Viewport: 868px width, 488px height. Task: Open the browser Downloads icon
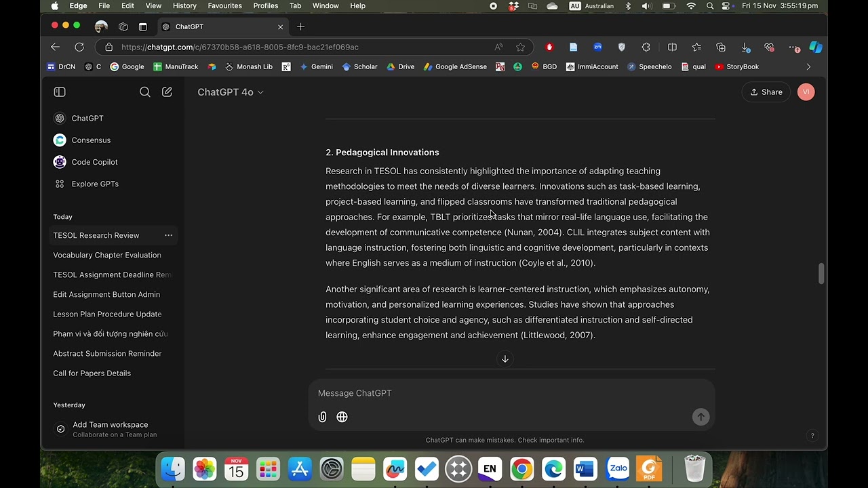pos(745,47)
